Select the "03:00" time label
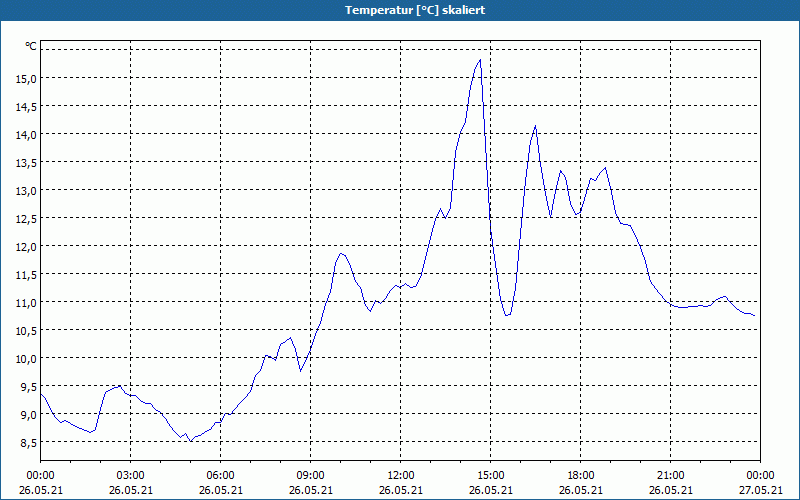The image size is (800, 500). (x=131, y=476)
